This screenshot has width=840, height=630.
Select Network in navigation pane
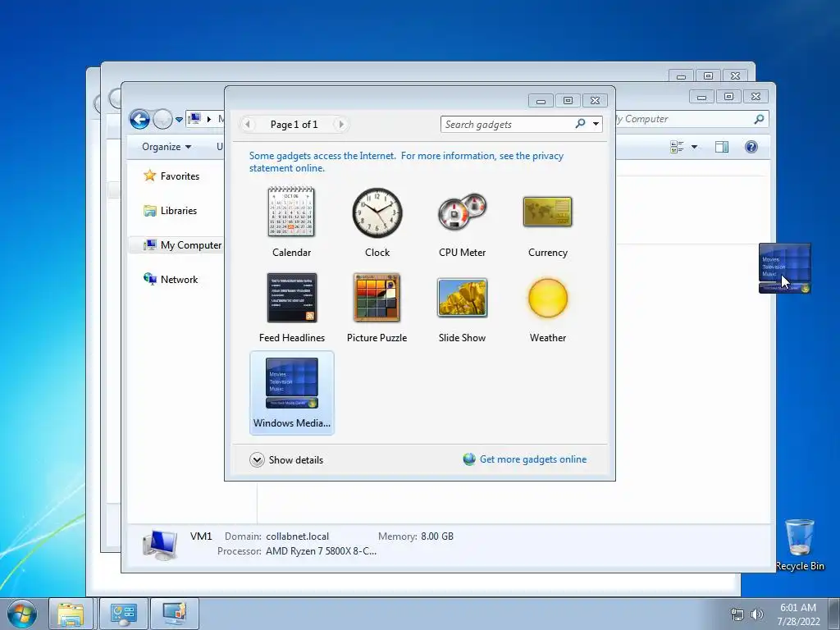click(x=171, y=279)
